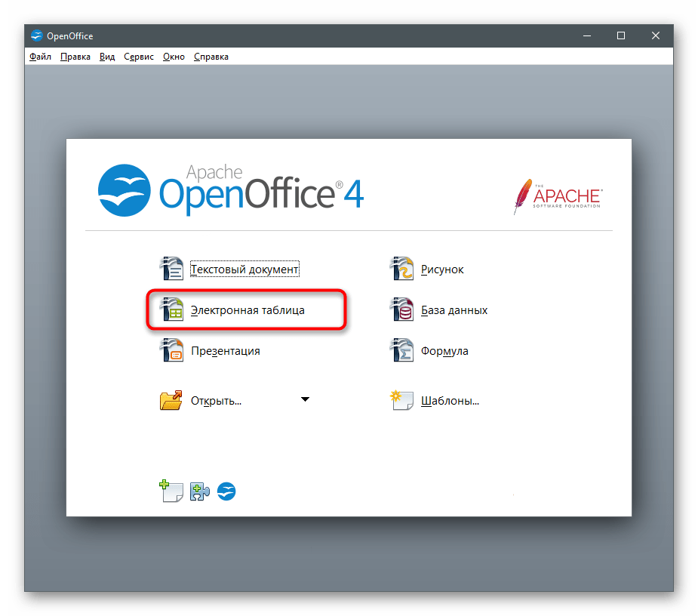This screenshot has width=698, height=616.
Task: Expand the dropdown arrow next to Открыть
Action: 305,399
